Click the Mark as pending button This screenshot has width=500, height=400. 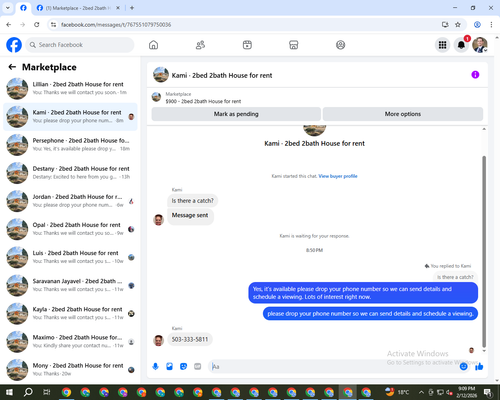[x=236, y=114]
